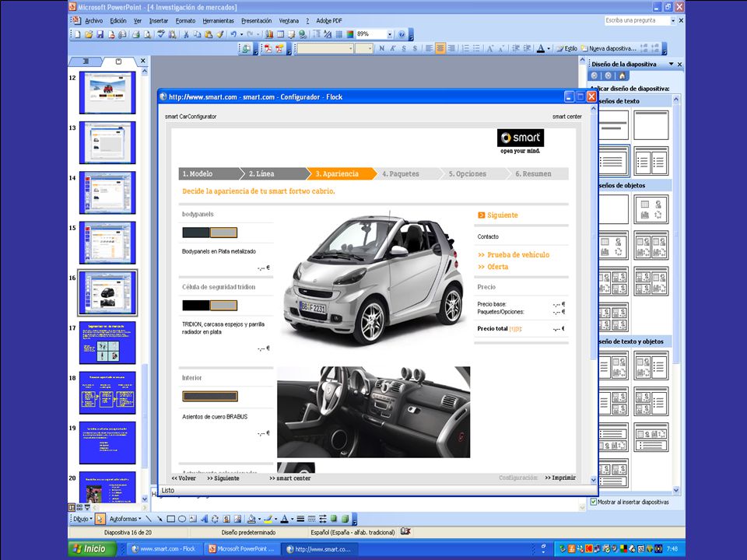The width and height of the screenshot is (747, 560).
Task: Select the black tridion cell color swatch
Action: [196, 305]
